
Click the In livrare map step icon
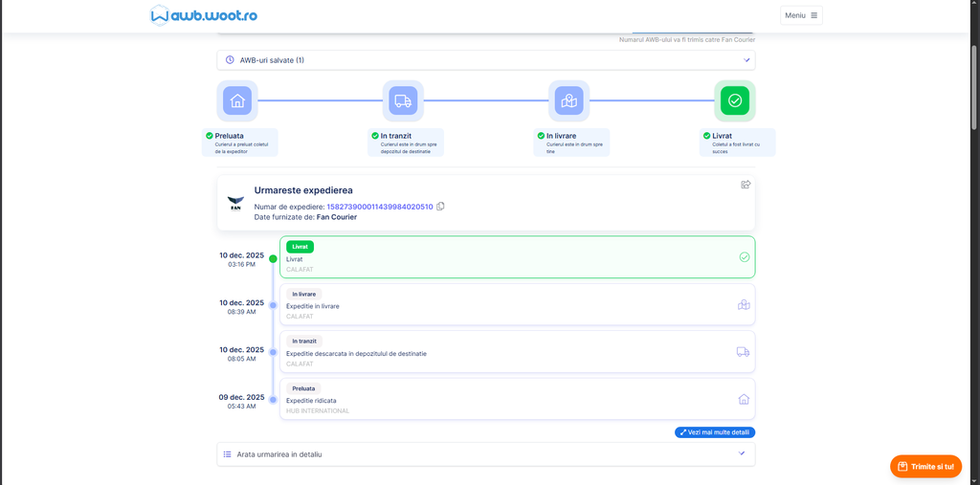[x=568, y=100]
